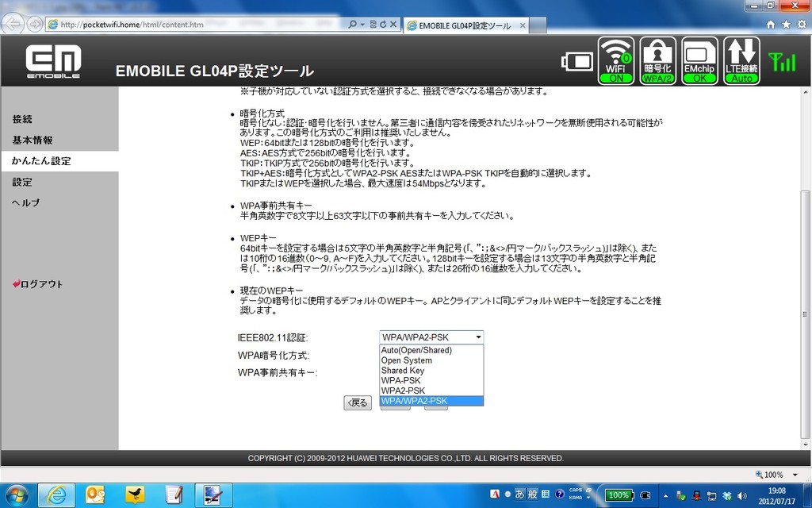The height and width of the screenshot is (508, 812).
Task: Click the WPA暗号化方式 label text
Action: click(274, 356)
